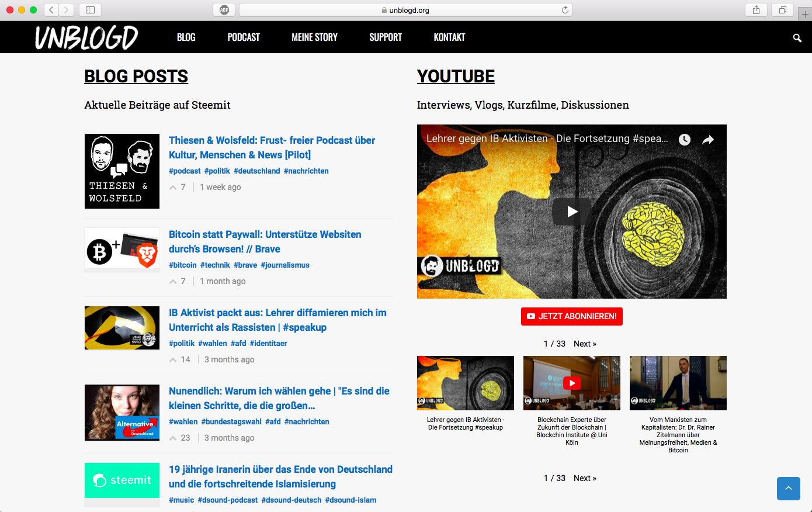Open the AdBlock Plus extension icon

[224, 10]
